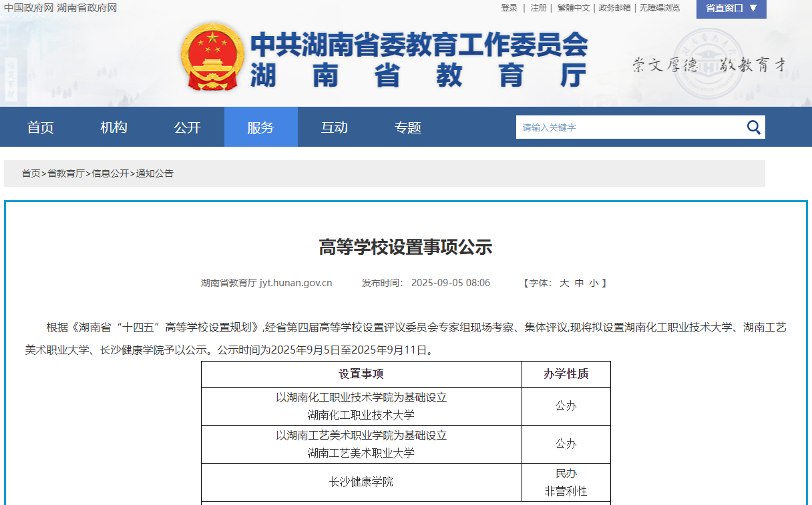Screen dimensions: 812x505
Task: Switch to 繁體中文 version
Action: [574, 8]
